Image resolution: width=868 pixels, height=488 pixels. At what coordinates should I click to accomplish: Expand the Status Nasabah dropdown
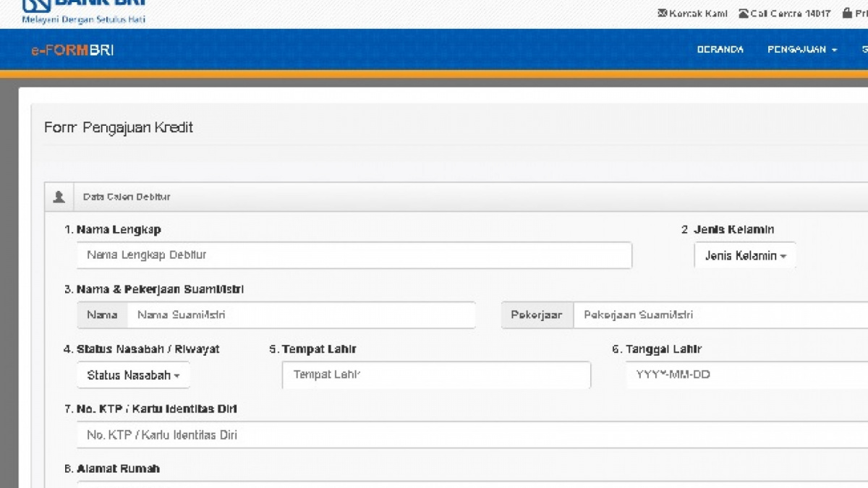click(x=133, y=375)
